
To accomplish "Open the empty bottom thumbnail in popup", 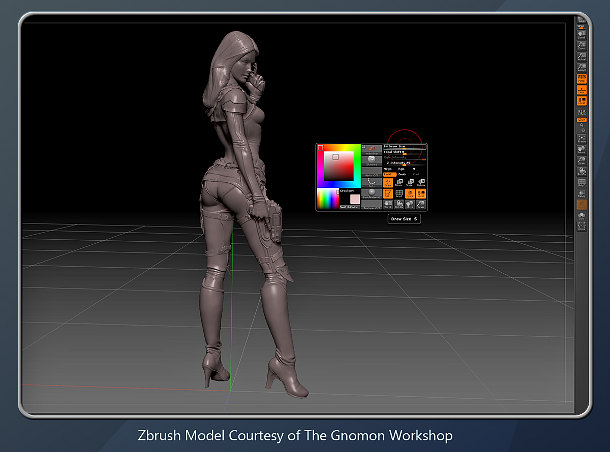I will pyautogui.click(x=372, y=205).
